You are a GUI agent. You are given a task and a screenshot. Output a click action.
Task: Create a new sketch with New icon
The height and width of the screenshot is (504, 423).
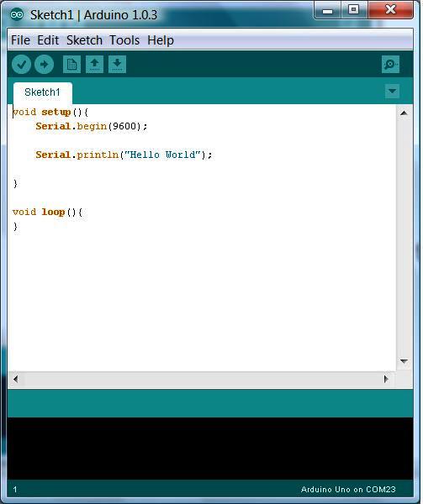click(71, 65)
